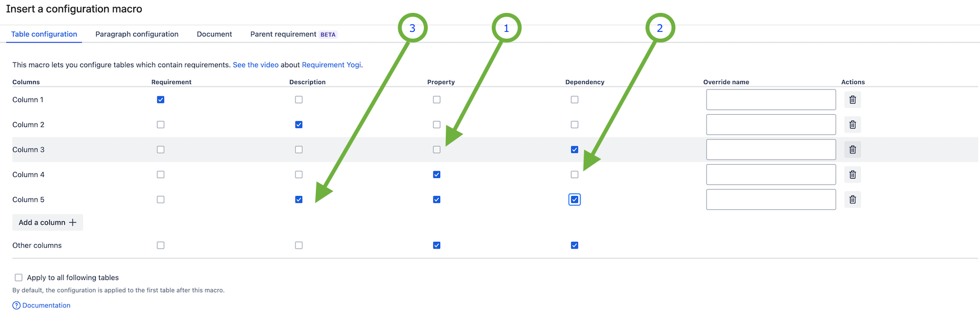The width and height of the screenshot is (980, 318).
Task: Enable Apply to all following tables
Action: tap(18, 278)
